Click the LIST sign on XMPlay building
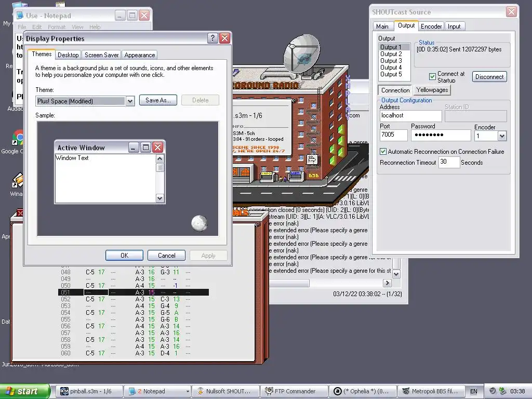 [295, 173]
